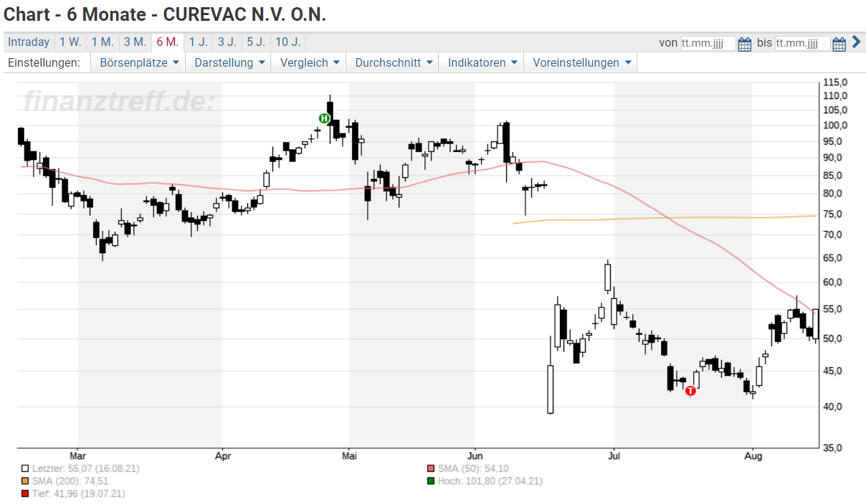Screen dimensions: 866x504
Task: Open the Darstellung dropdown
Action: pyautogui.click(x=229, y=62)
